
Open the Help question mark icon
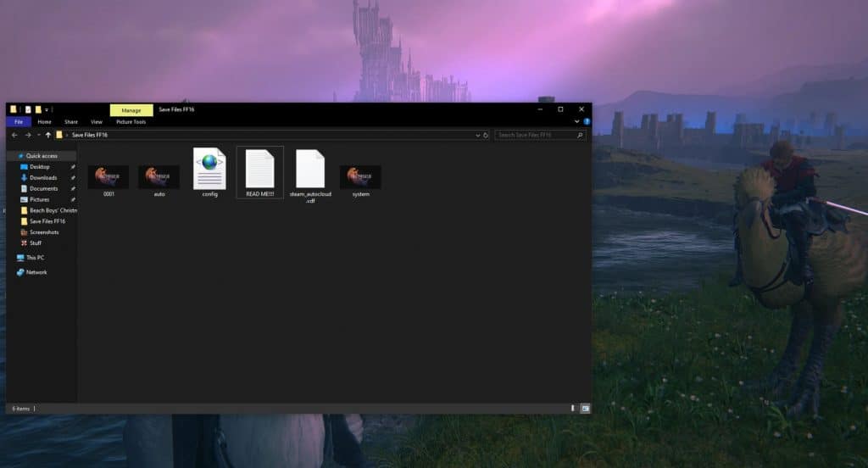[x=587, y=122]
